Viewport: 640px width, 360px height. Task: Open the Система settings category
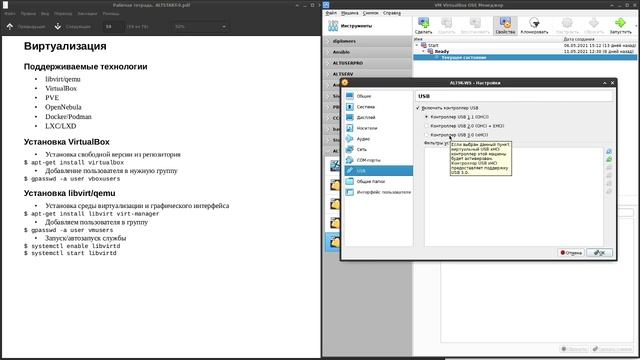pos(379,107)
